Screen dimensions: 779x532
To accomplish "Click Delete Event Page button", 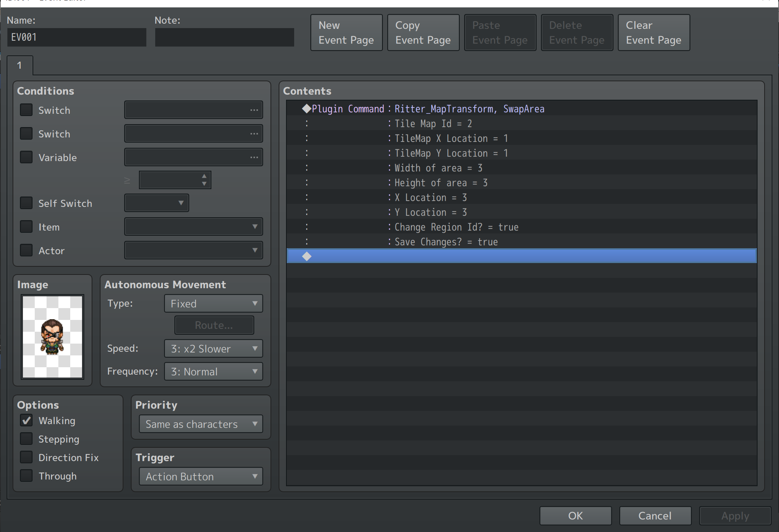I will click(577, 33).
